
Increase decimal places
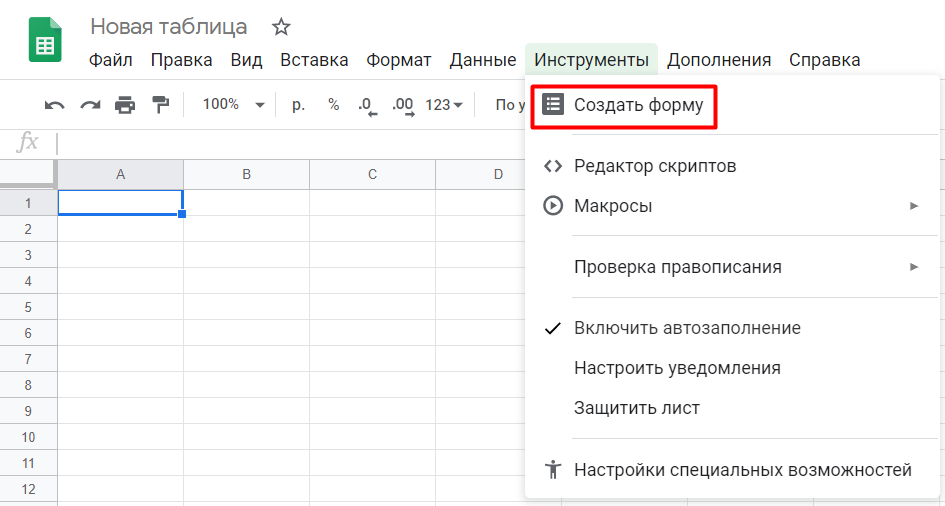tap(403, 106)
